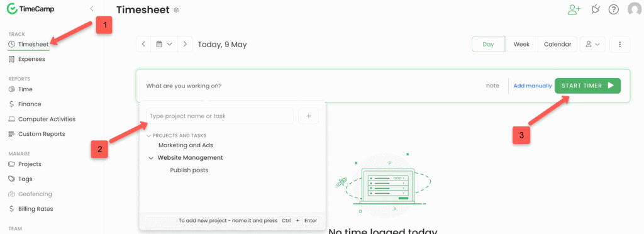The height and width of the screenshot is (234, 644).
Task: Go to next day with the right arrow
Action: click(x=186, y=44)
